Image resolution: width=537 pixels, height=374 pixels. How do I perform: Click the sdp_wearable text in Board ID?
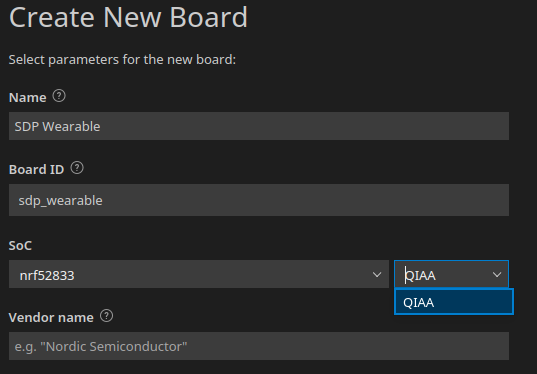(x=60, y=201)
